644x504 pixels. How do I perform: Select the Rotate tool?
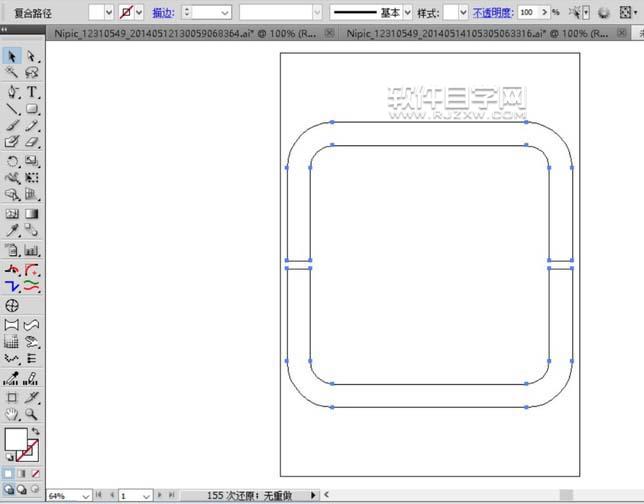click(12, 161)
